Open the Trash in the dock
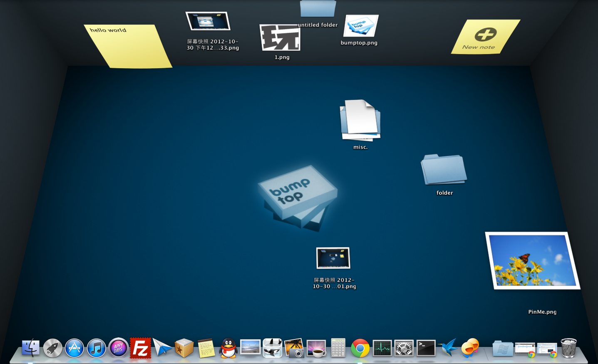 (568, 348)
